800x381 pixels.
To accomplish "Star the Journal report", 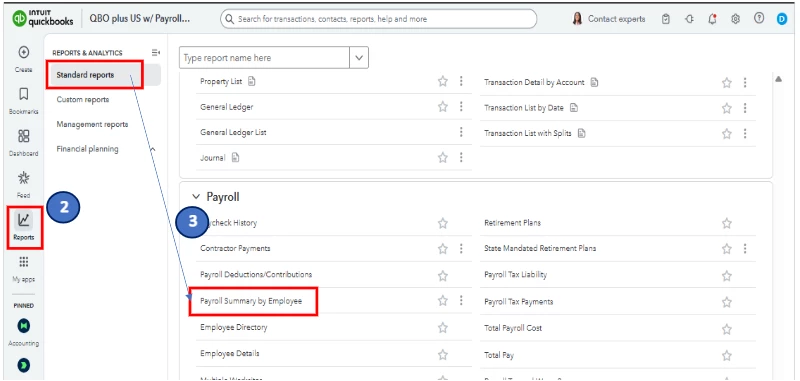I will pyautogui.click(x=443, y=158).
